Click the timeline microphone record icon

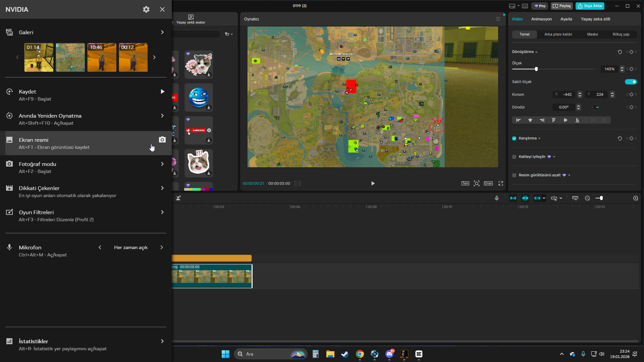[497, 198]
